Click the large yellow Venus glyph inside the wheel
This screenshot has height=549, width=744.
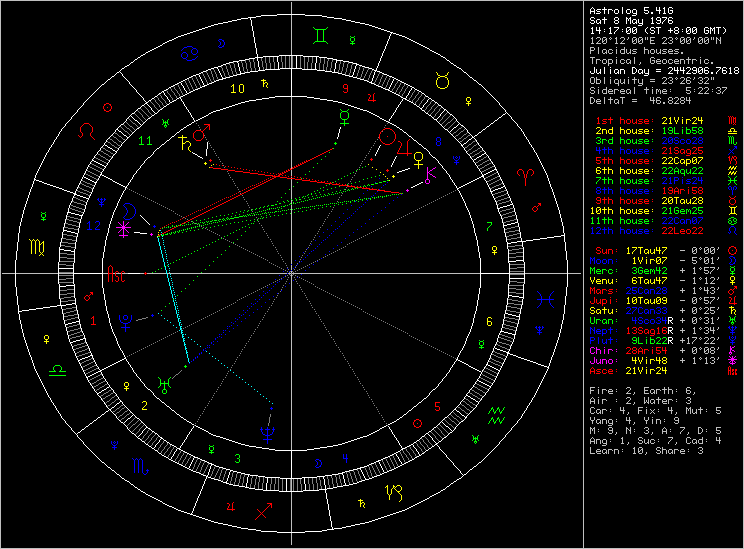418,160
